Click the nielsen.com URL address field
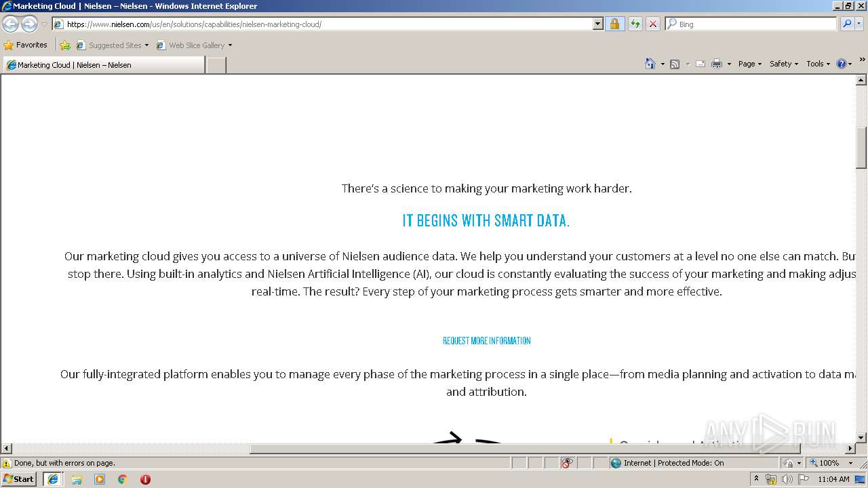This screenshot has height=488, width=868. 323,24
